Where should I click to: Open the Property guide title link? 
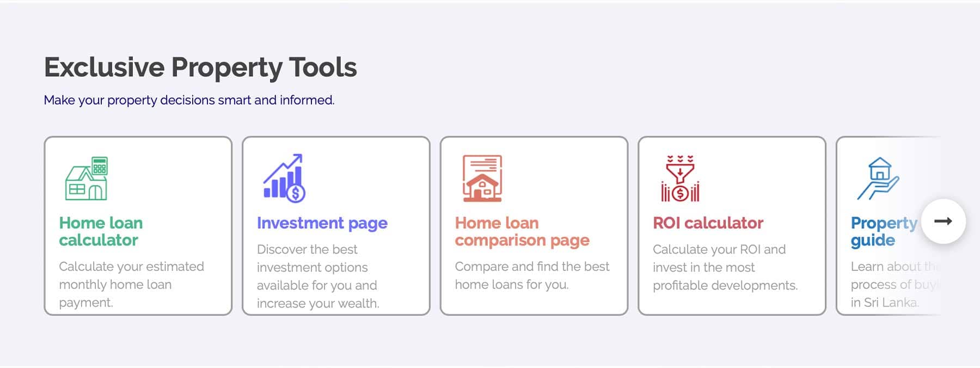click(x=884, y=231)
